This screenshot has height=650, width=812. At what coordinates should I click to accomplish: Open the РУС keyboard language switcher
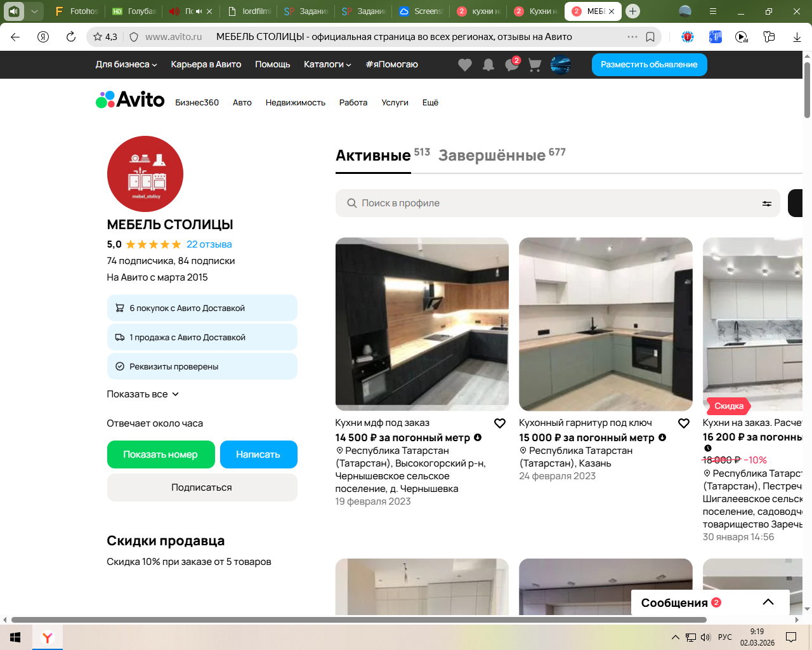[725, 637]
